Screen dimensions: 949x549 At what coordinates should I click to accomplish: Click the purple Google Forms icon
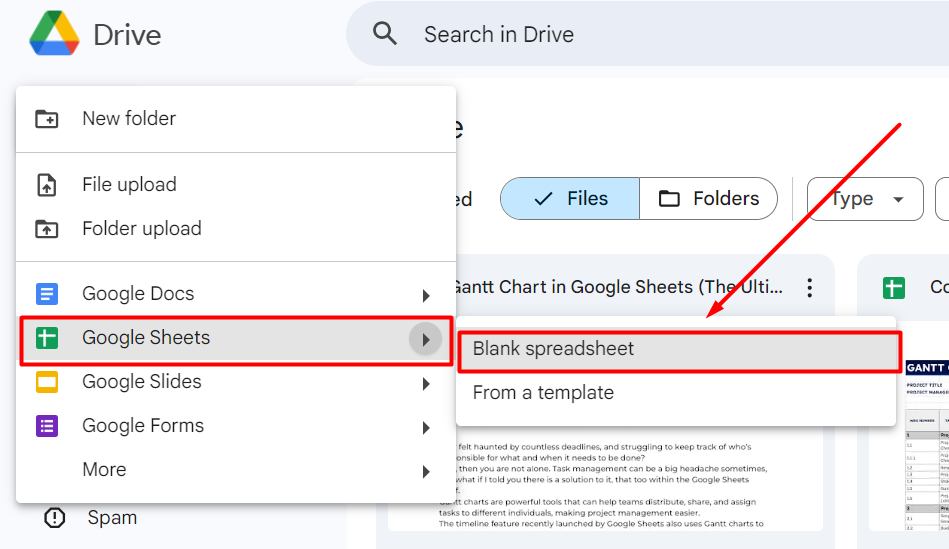[47, 426]
